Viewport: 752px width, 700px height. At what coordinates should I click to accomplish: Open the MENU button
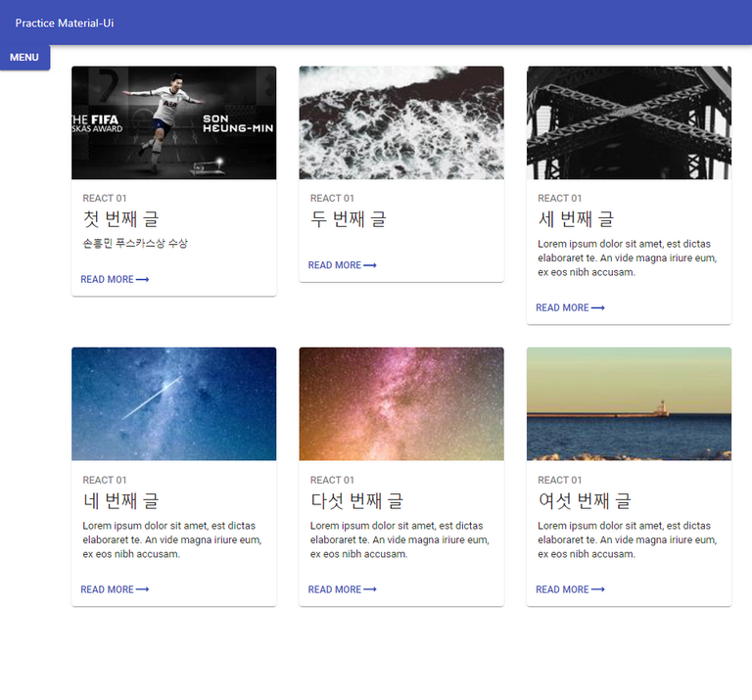[24, 58]
